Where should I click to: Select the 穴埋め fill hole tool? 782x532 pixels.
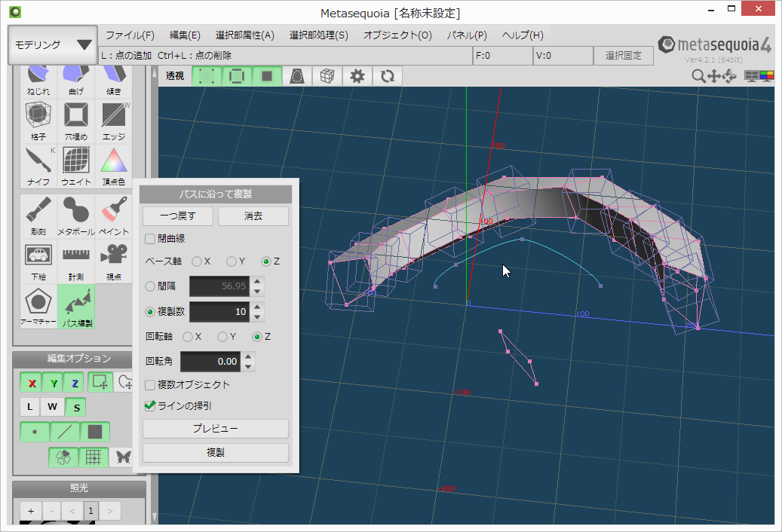[x=76, y=121]
